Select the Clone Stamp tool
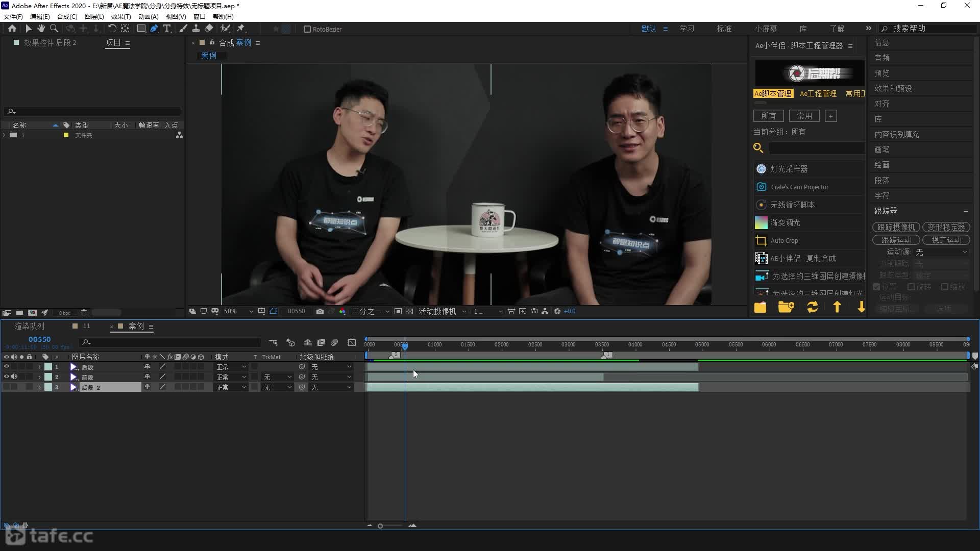The width and height of the screenshot is (980, 551). [195, 29]
